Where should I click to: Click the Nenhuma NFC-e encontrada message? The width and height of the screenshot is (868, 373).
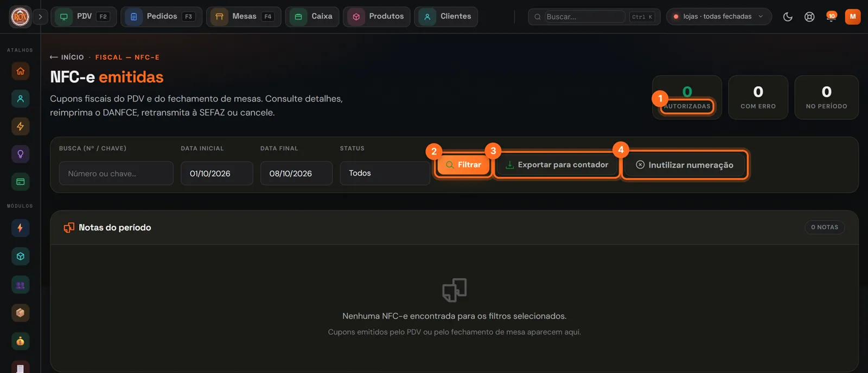(x=455, y=316)
